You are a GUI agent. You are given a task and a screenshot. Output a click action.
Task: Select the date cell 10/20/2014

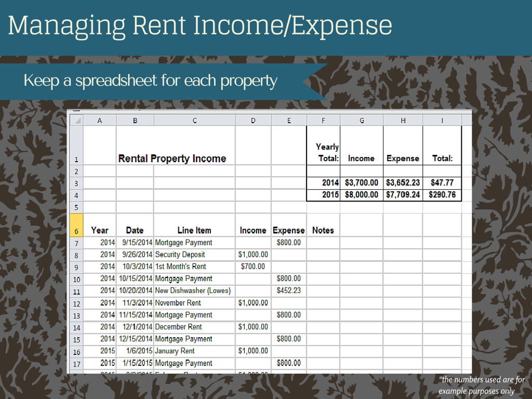[136, 290]
